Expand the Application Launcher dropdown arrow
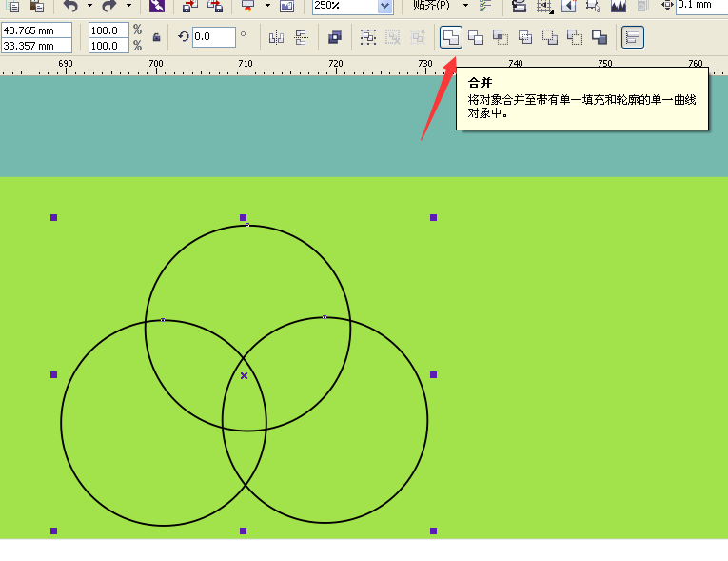This screenshot has width=728, height=561. [268, 6]
